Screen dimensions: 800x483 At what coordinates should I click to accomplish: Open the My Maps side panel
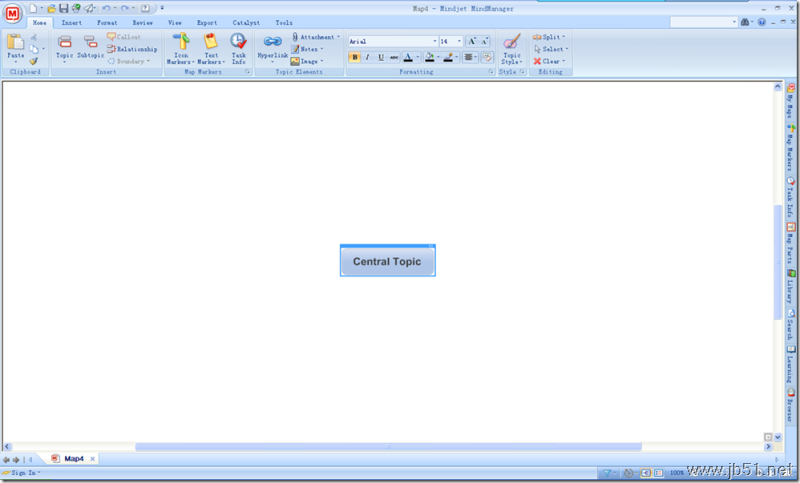tap(790, 101)
